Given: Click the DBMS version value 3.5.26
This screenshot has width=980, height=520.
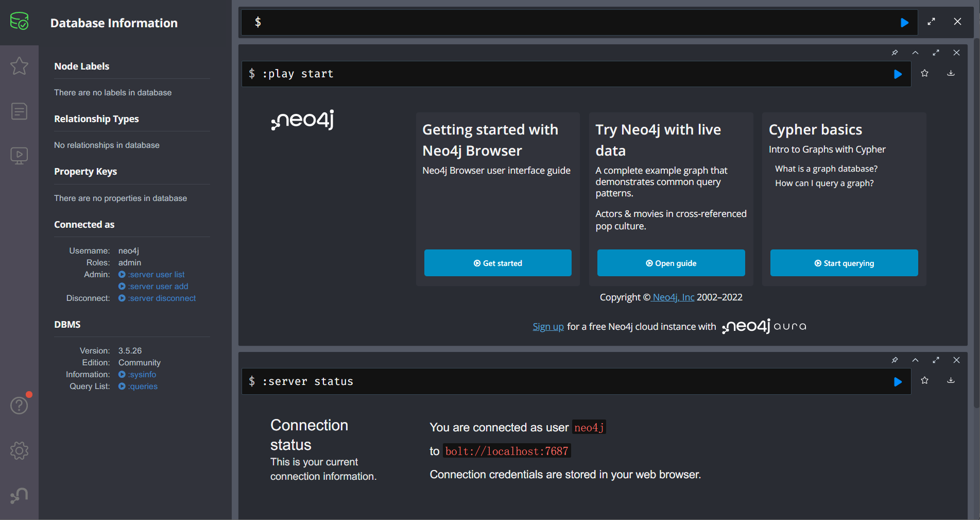Looking at the screenshot, I should pos(130,351).
